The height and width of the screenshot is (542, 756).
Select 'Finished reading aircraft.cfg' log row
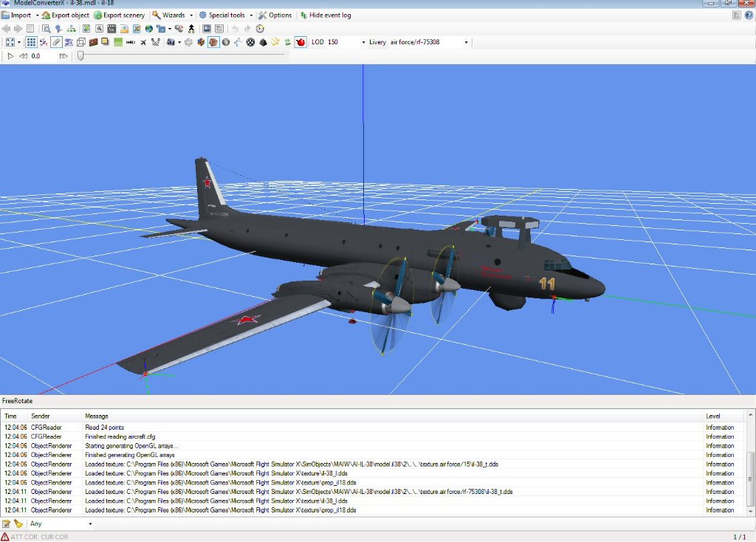[374, 437]
